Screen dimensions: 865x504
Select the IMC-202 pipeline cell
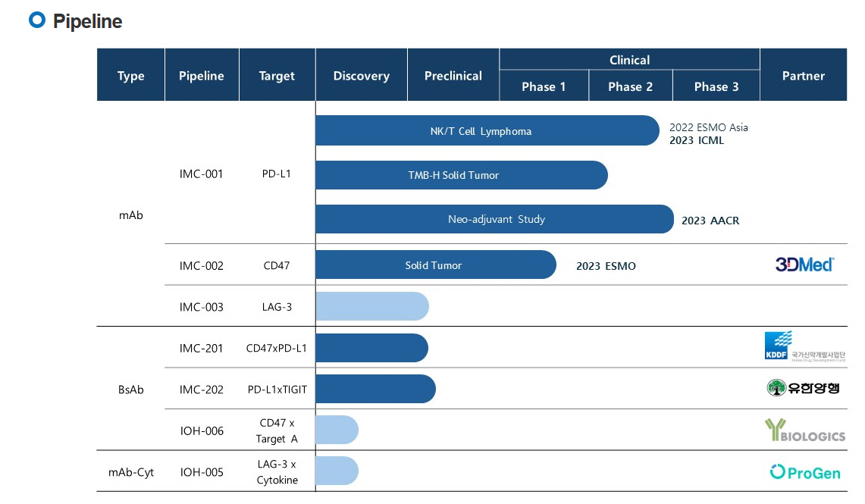202,390
